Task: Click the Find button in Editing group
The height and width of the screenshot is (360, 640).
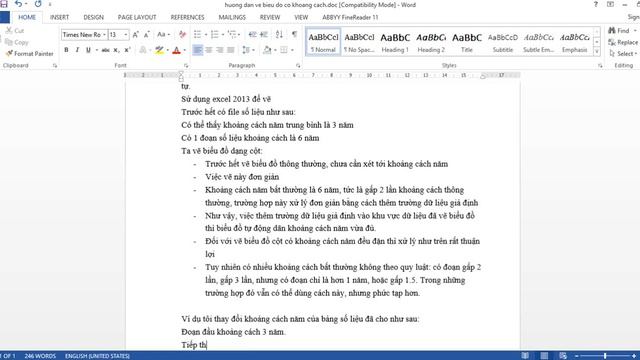Action: (619, 31)
